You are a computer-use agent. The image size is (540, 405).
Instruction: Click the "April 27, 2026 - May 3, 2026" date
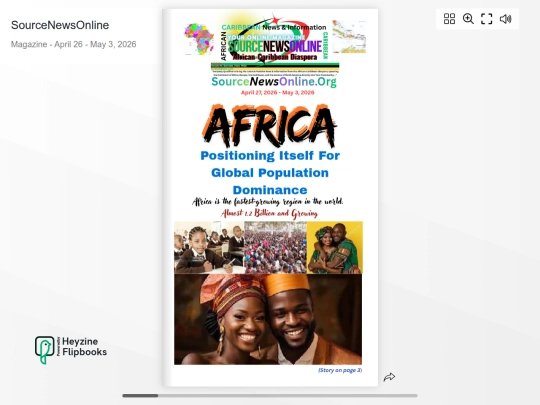pyautogui.click(x=277, y=92)
